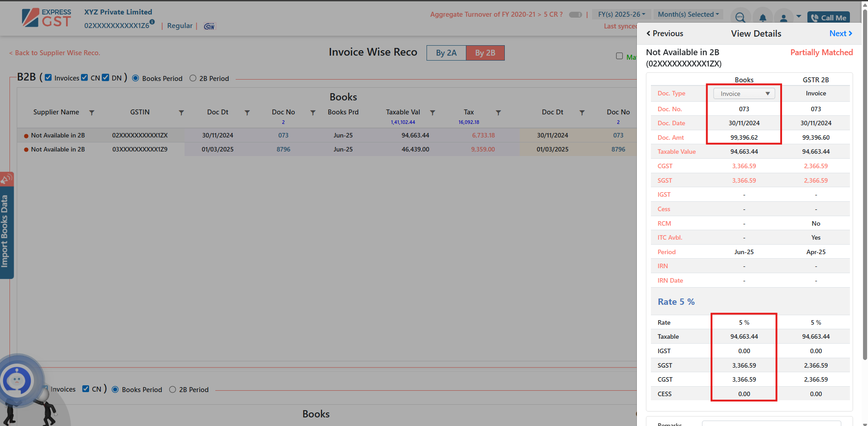The image size is (868, 426).
Task: Filter the 2B Doc Dt column
Action: 582,113
